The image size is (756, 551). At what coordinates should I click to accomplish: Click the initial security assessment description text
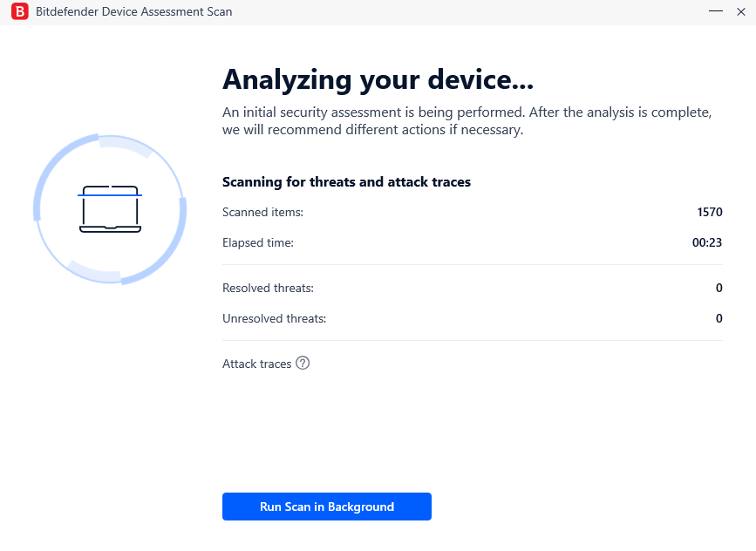(x=467, y=121)
